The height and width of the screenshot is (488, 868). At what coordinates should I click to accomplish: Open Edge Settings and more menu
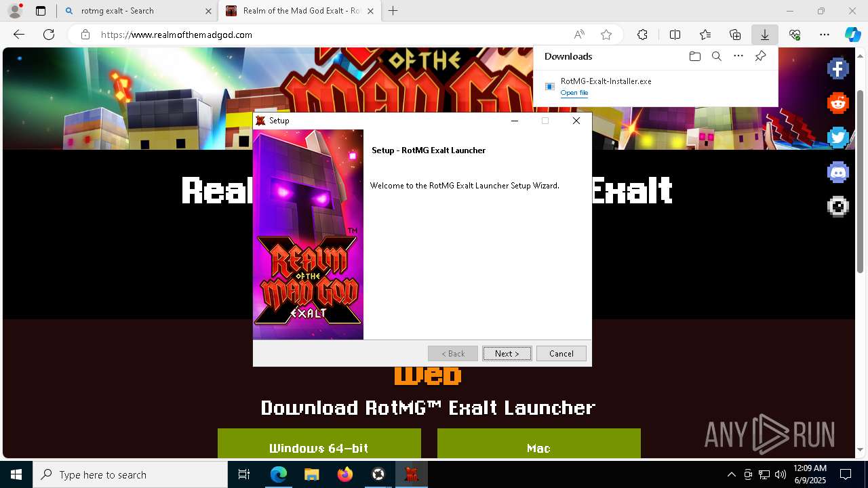click(x=825, y=35)
